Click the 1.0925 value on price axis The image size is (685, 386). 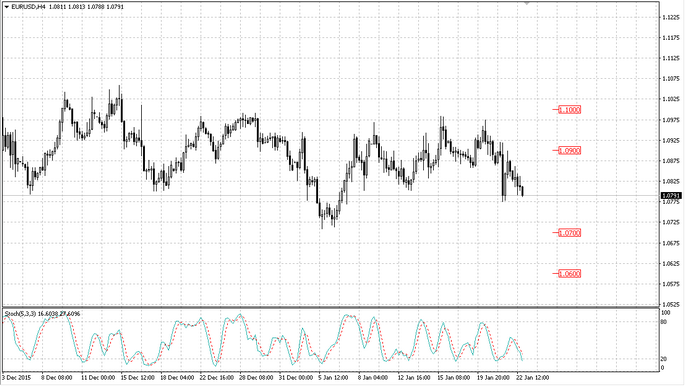point(671,141)
